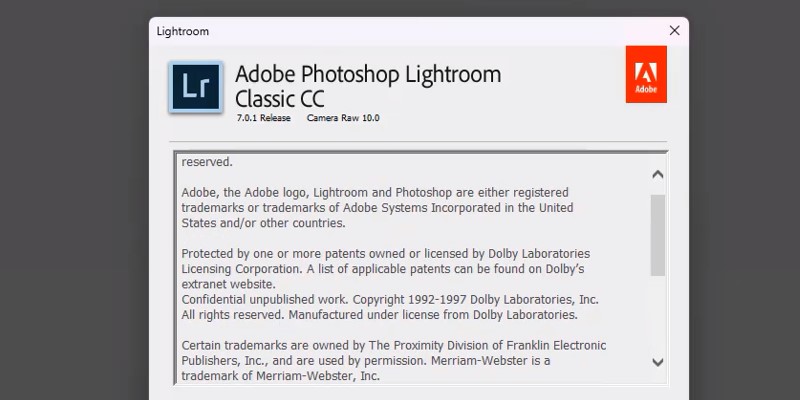Click the "7.0.1 Release" version label

[263, 118]
